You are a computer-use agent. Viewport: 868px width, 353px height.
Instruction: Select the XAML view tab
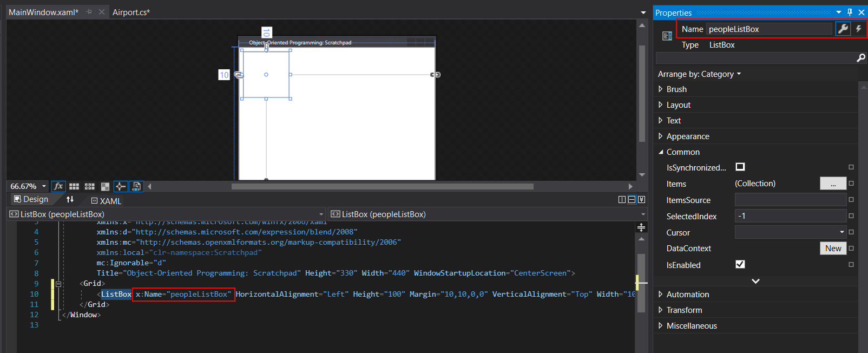[x=106, y=201]
